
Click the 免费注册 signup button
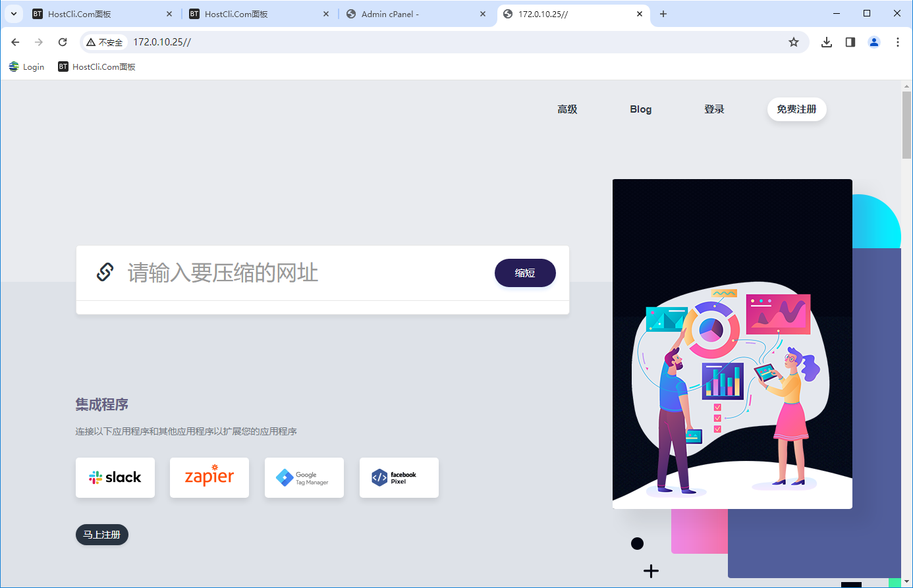[796, 109]
